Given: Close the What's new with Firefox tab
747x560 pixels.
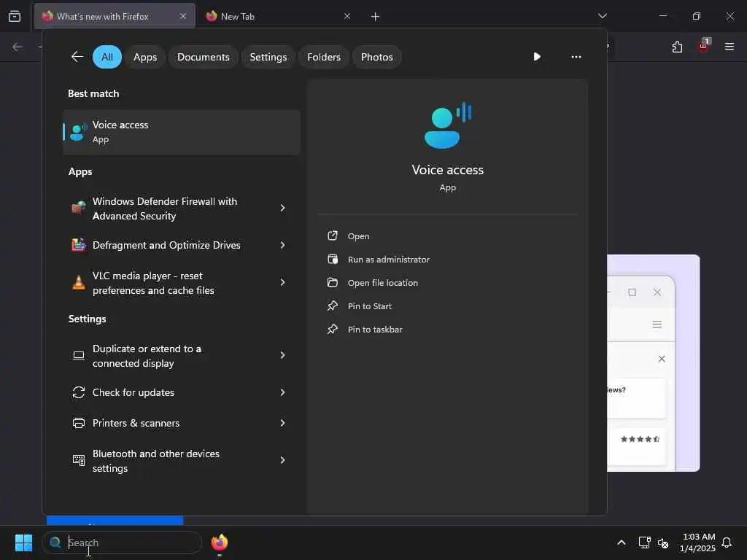Looking at the screenshot, I should (x=183, y=16).
